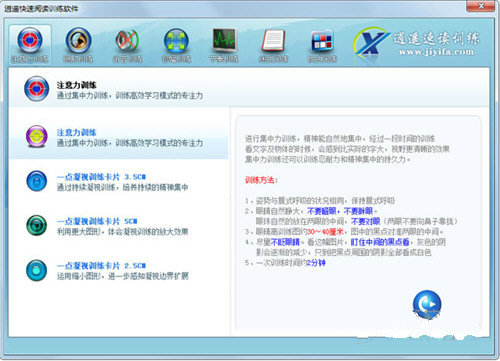The image size is (500, 361).
Task: Click the dark green icon for 一点凝视训练卡片 5CM
Action: 37,225
